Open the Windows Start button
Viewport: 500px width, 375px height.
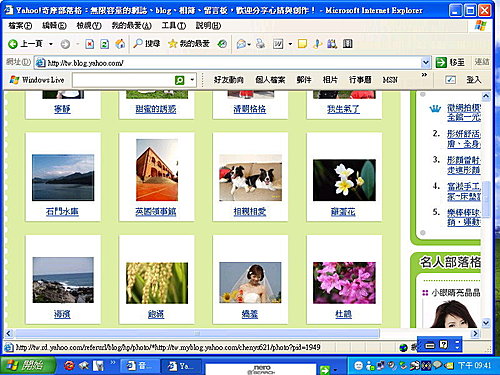[27, 366]
